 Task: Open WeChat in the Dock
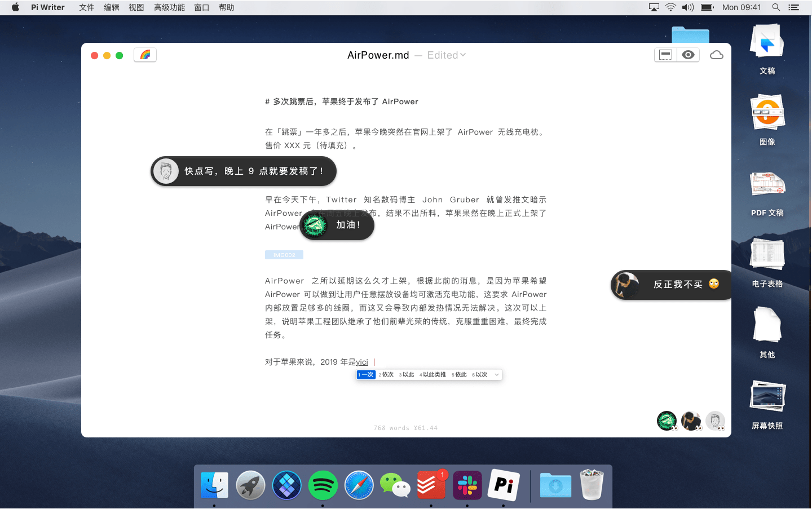[395, 485]
